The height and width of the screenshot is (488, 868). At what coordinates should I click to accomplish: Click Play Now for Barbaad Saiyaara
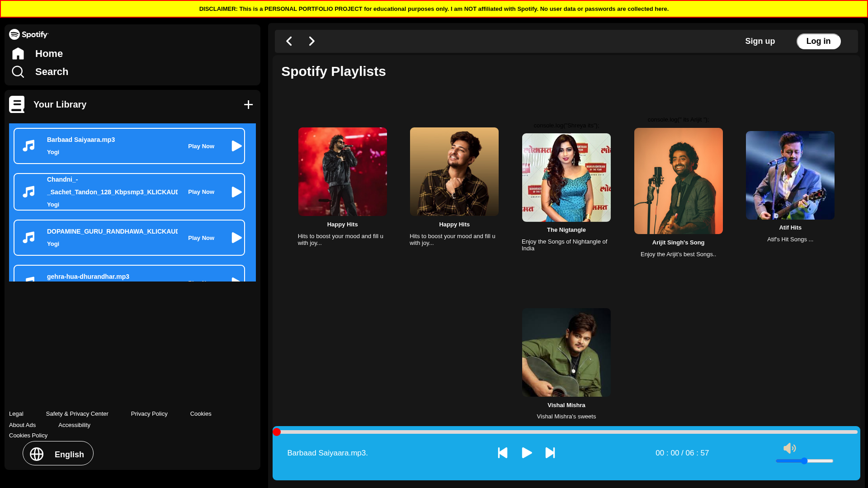[x=201, y=146]
